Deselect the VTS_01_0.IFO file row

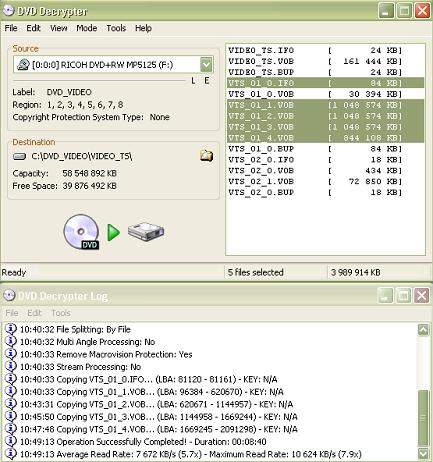pos(325,83)
